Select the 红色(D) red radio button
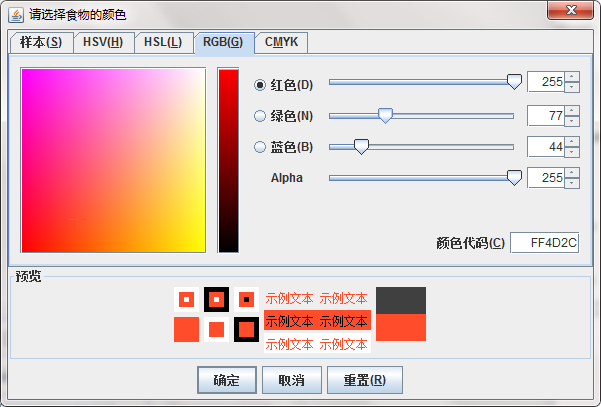This screenshot has width=601, height=407. click(260, 85)
